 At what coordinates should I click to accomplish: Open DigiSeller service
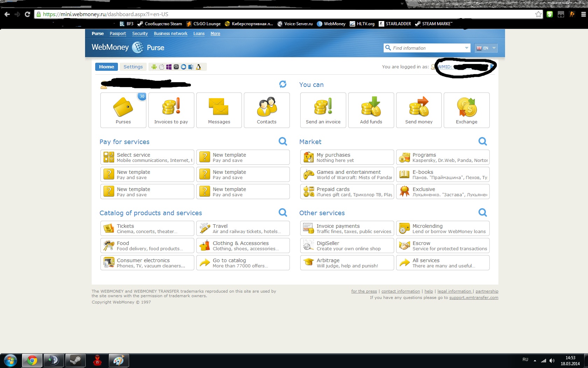coord(347,245)
